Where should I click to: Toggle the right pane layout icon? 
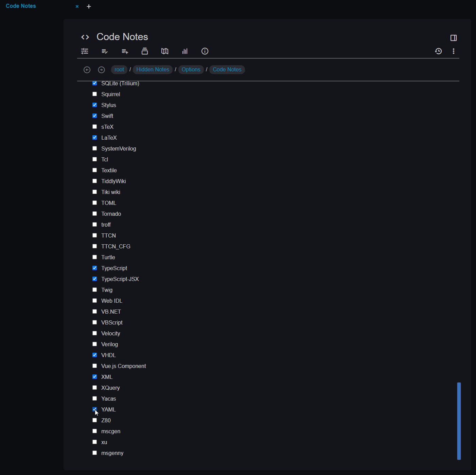pyautogui.click(x=454, y=38)
